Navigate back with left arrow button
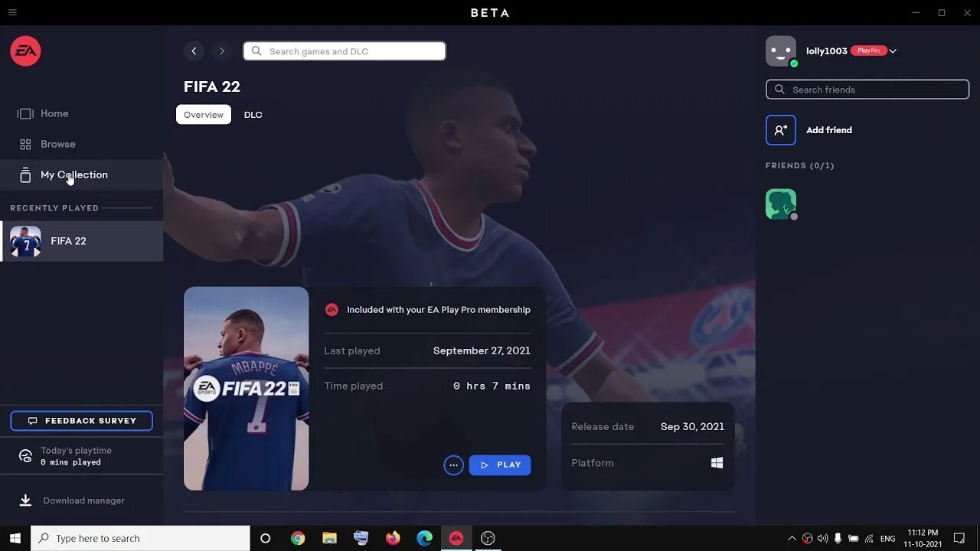The height and width of the screenshot is (551, 980). 194,51
